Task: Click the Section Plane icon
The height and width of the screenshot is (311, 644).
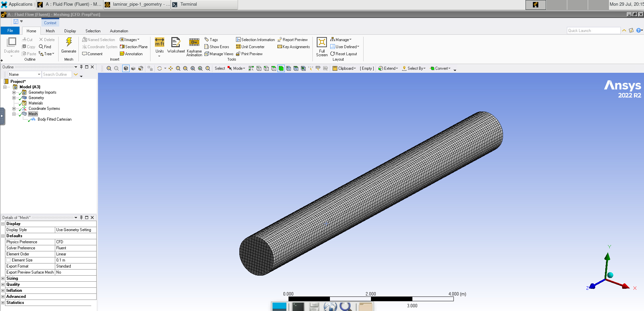Action: 134,47
